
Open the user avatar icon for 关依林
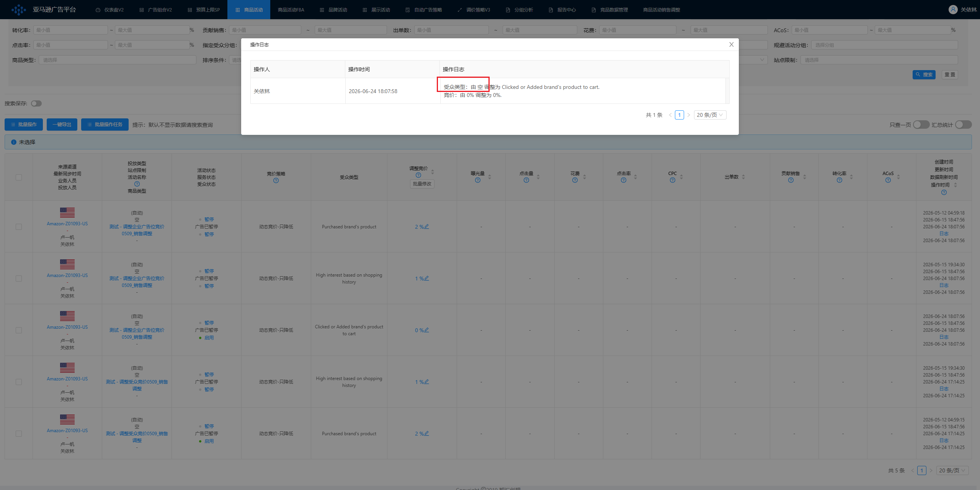(x=953, y=10)
